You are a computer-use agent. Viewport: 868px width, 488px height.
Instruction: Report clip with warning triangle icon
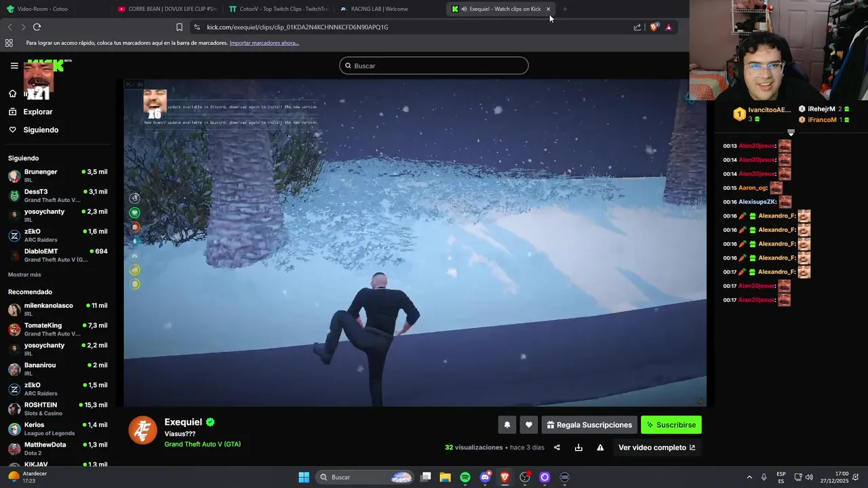coord(600,447)
